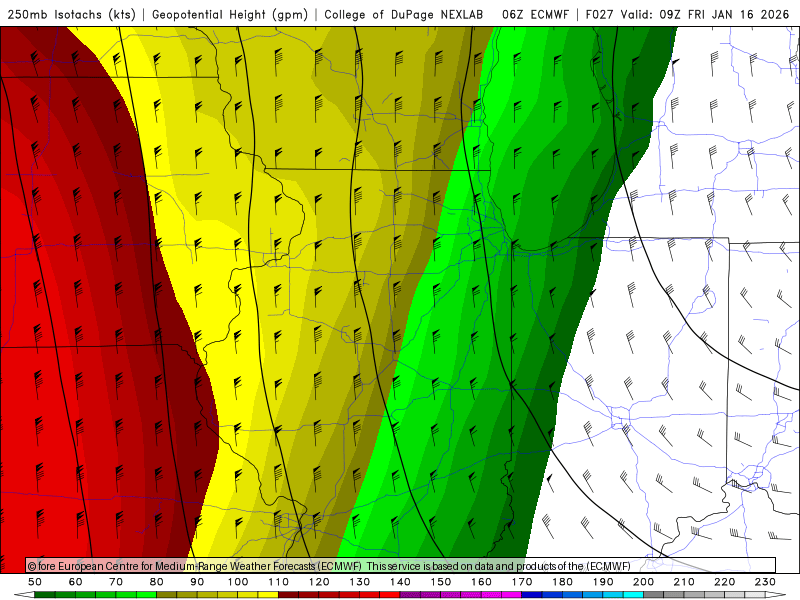Click the dark gray swatch starting at 200
The image size is (800, 600).
(654, 595)
